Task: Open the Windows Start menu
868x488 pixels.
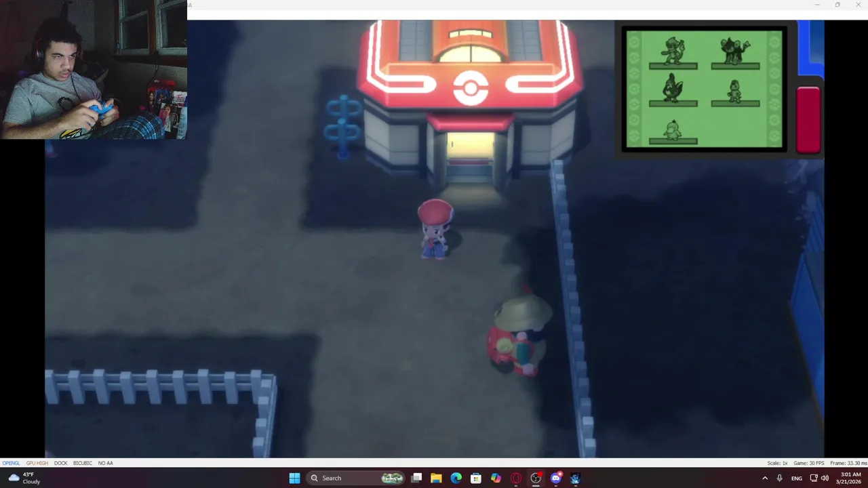Action: click(x=294, y=478)
